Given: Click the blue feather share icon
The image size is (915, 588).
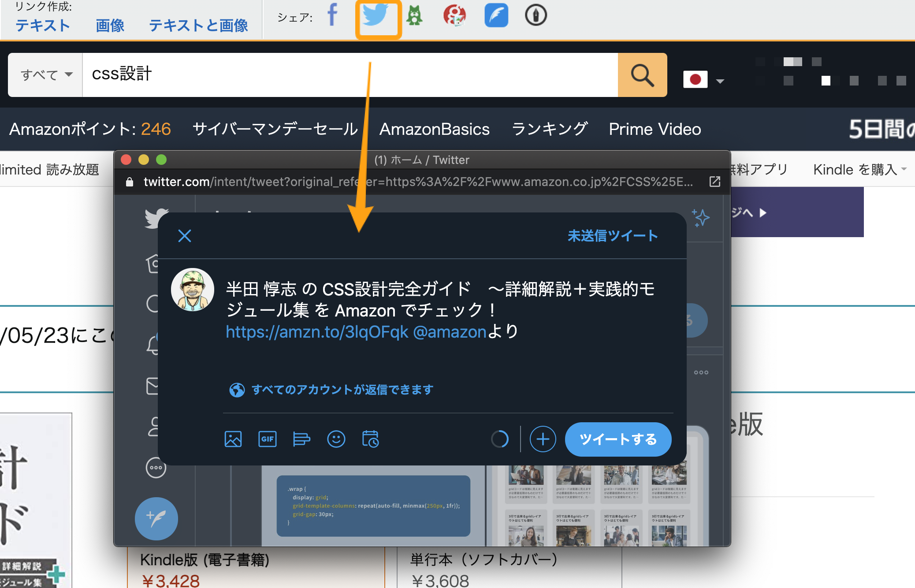Looking at the screenshot, I should [496, 16].
